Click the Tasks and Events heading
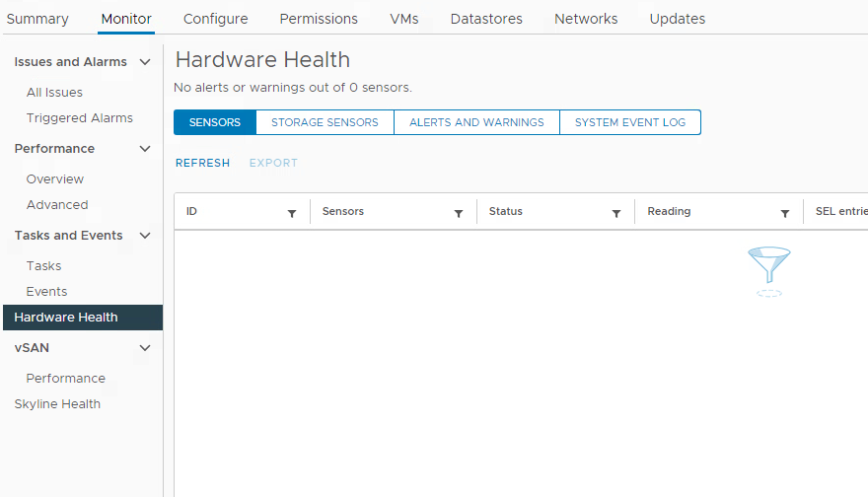 [x=68, y=236]
